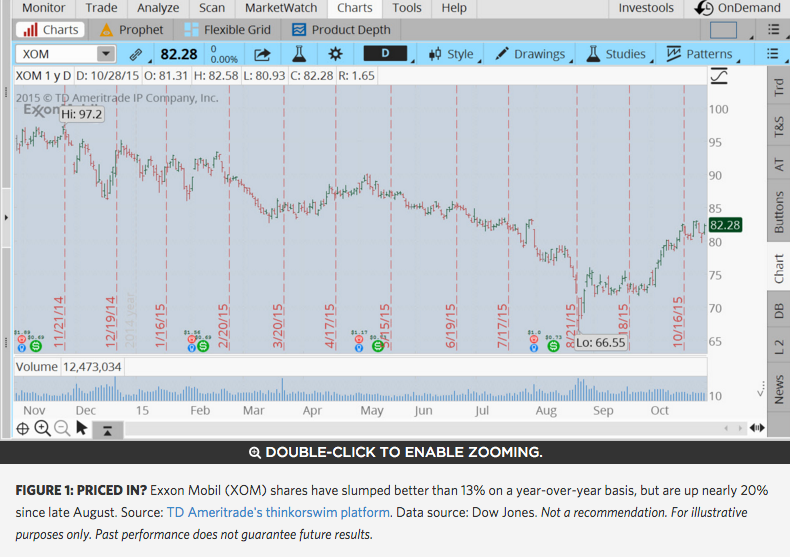Image resolution: width=790 pixels, height=557 pixels.
Task: Open the flask research icon in toolbar
Action: point(299,53)
